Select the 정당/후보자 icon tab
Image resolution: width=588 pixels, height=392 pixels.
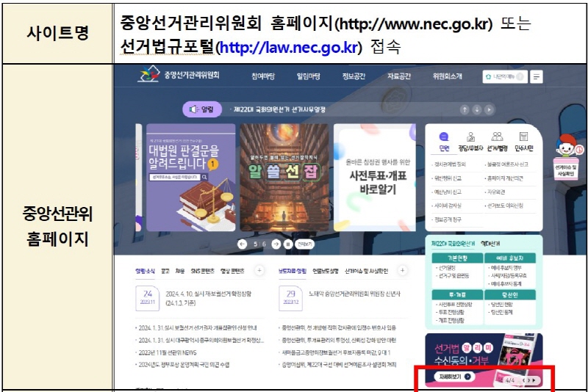click(470, 142)
